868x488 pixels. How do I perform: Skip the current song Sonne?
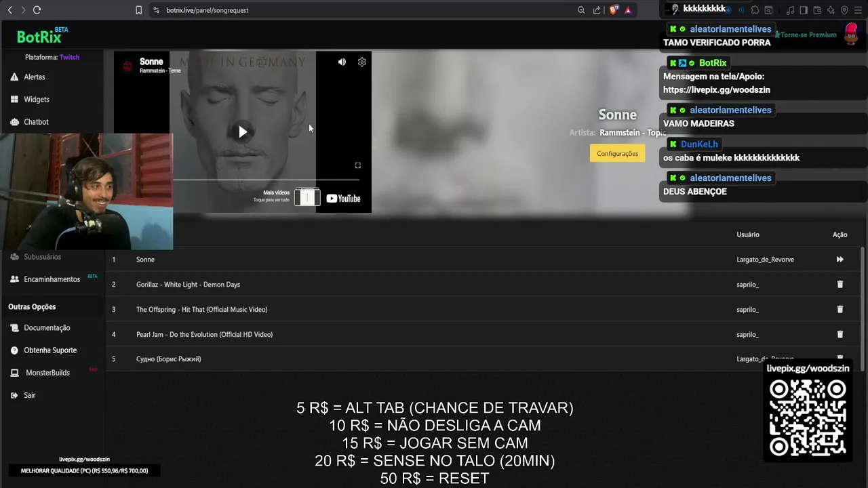[x=840, y=260]
